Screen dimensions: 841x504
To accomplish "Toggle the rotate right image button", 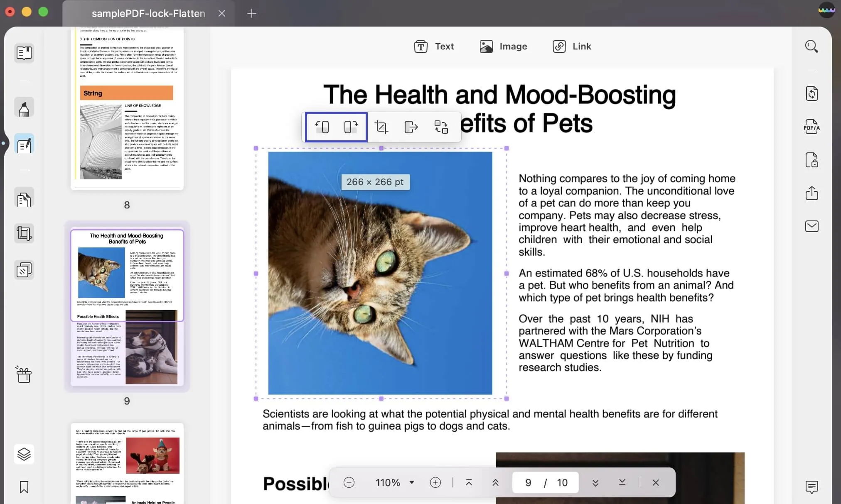I will click(x=351, y=127).
